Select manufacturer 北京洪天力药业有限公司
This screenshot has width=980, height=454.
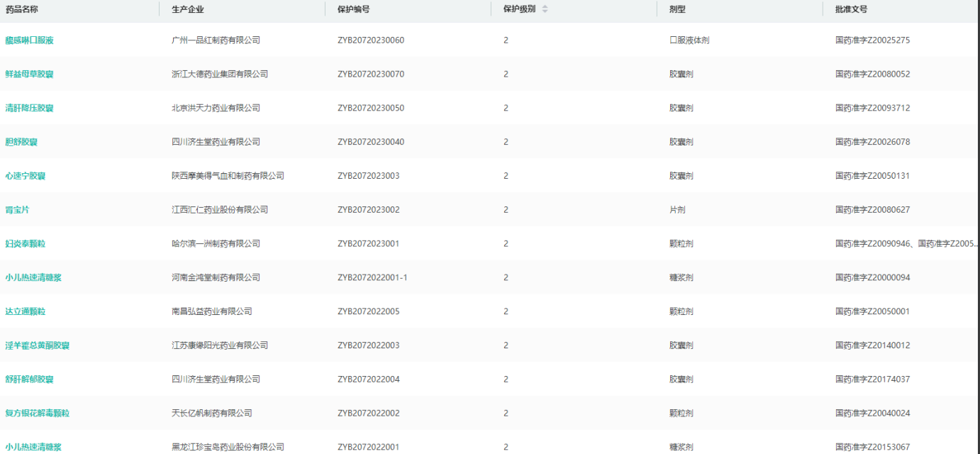[216, 109]
